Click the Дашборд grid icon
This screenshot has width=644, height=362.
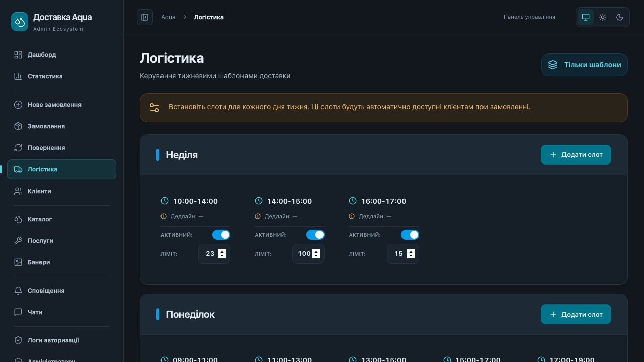pyautogui.click(x=18, y=55)
